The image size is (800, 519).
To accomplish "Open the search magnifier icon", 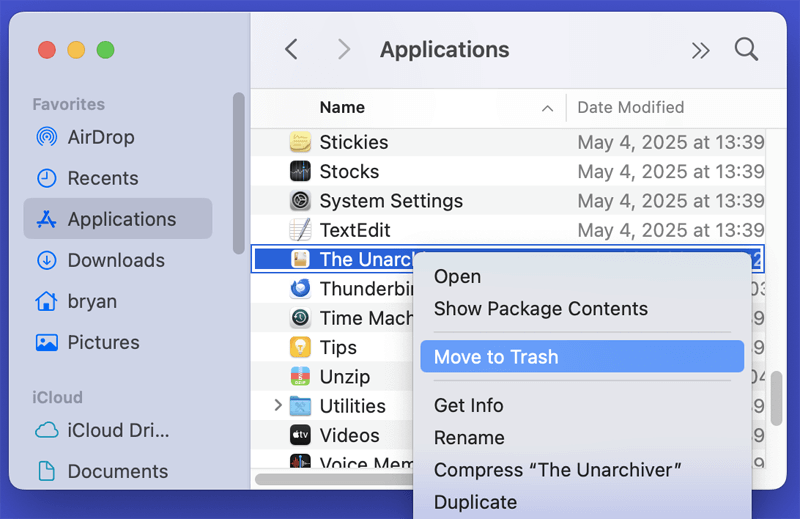I will 746,50.
